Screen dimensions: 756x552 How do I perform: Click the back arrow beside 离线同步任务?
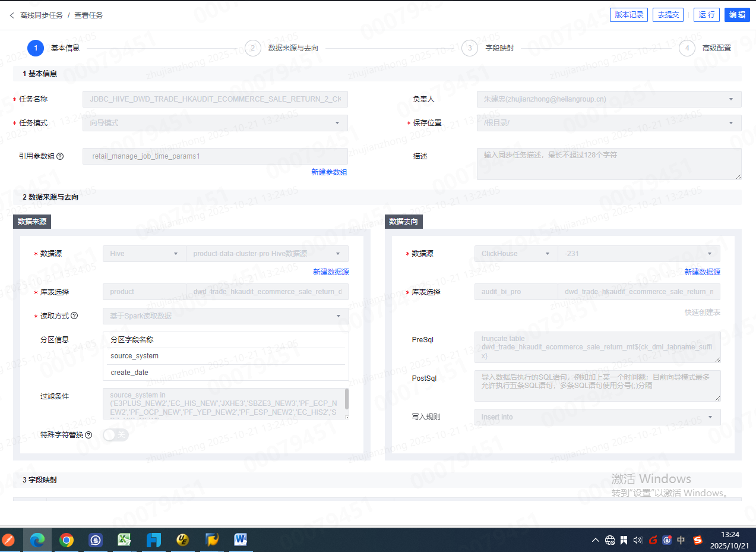(11, 15)
